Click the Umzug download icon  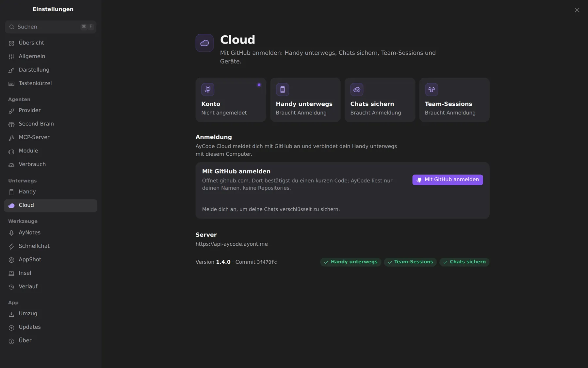(11, 314)
